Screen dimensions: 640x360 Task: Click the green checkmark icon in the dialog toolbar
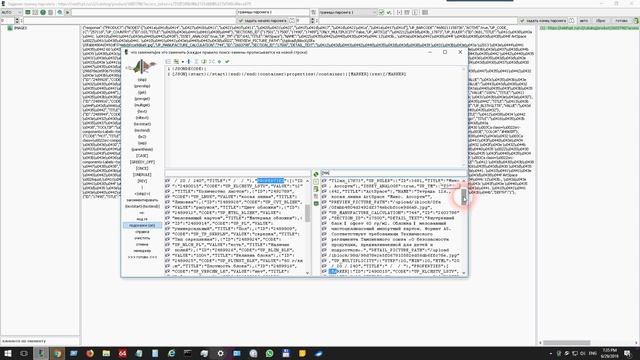pos(227,61)
